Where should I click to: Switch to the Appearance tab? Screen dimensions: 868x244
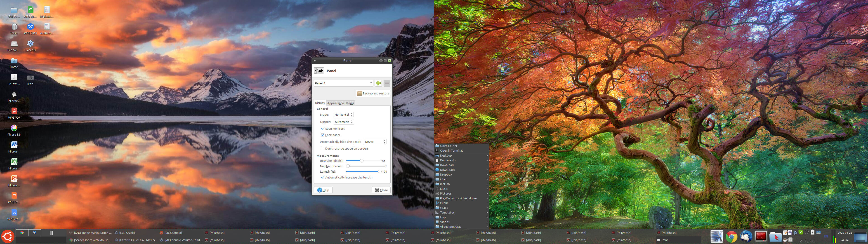tap(335, 103)
